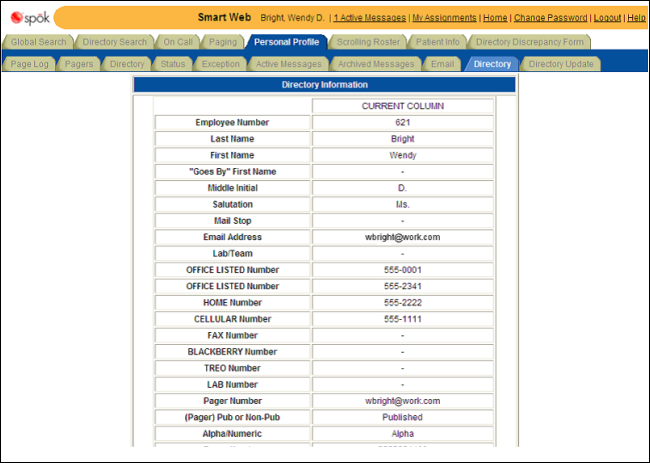Go to the Paging tab
Screen dimensions: 650x463
tap(223, 42)
